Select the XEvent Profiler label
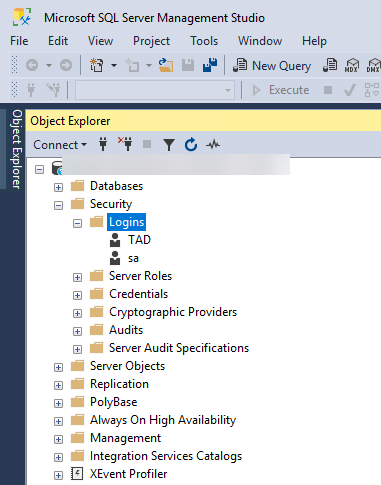 [x=128, y=474]
